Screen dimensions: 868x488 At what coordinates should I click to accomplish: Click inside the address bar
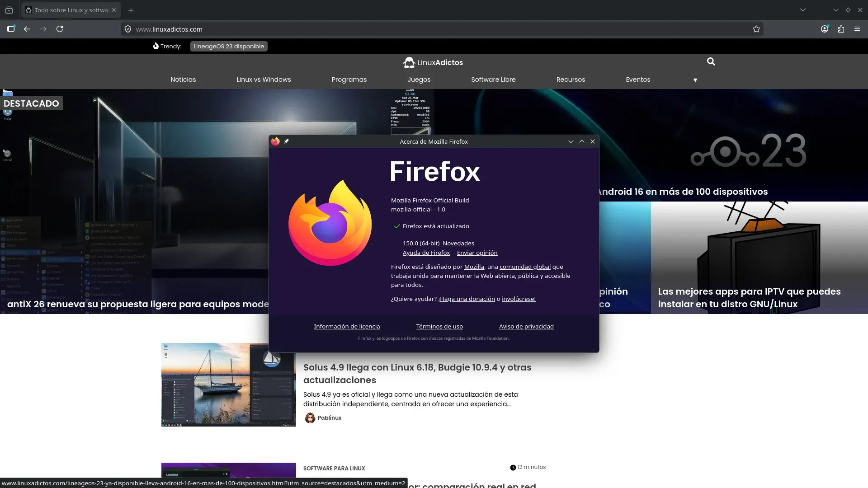click(316, 29)
